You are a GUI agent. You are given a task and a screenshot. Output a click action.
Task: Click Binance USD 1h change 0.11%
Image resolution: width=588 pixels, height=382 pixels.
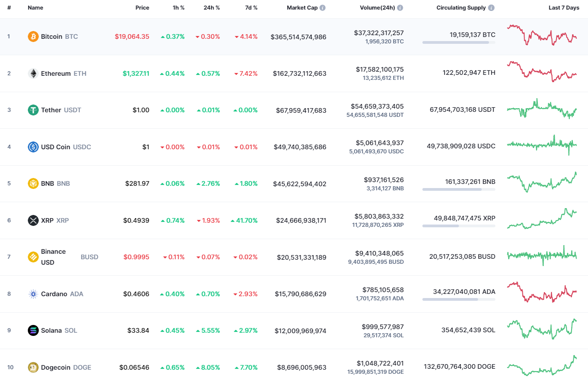click(174, 257)
